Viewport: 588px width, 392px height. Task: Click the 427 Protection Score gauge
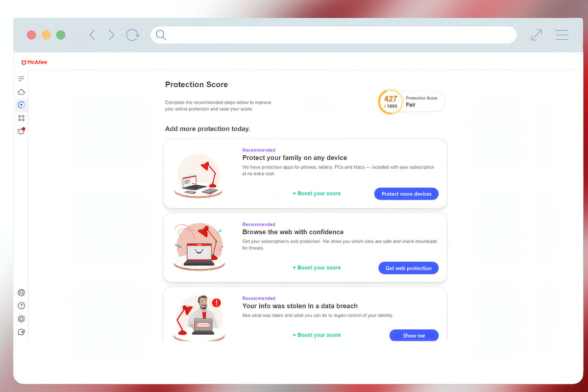(391, 102)
